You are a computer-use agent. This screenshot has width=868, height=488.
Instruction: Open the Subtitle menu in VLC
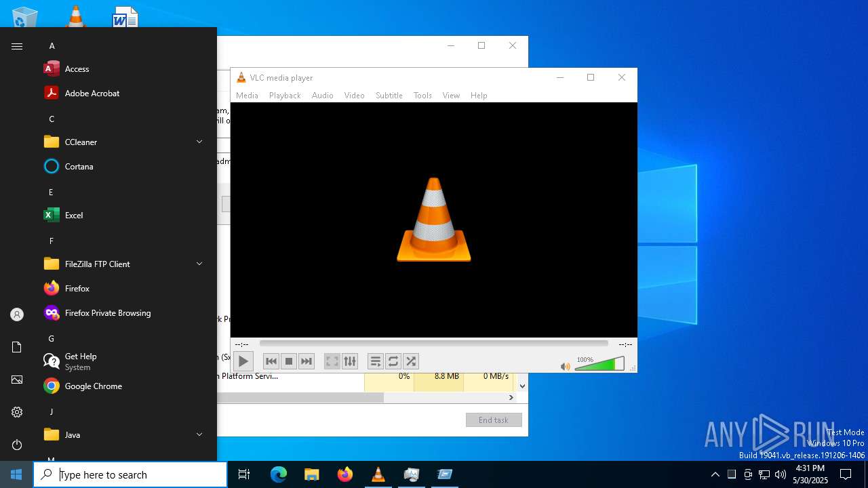[x=389, y=96]
